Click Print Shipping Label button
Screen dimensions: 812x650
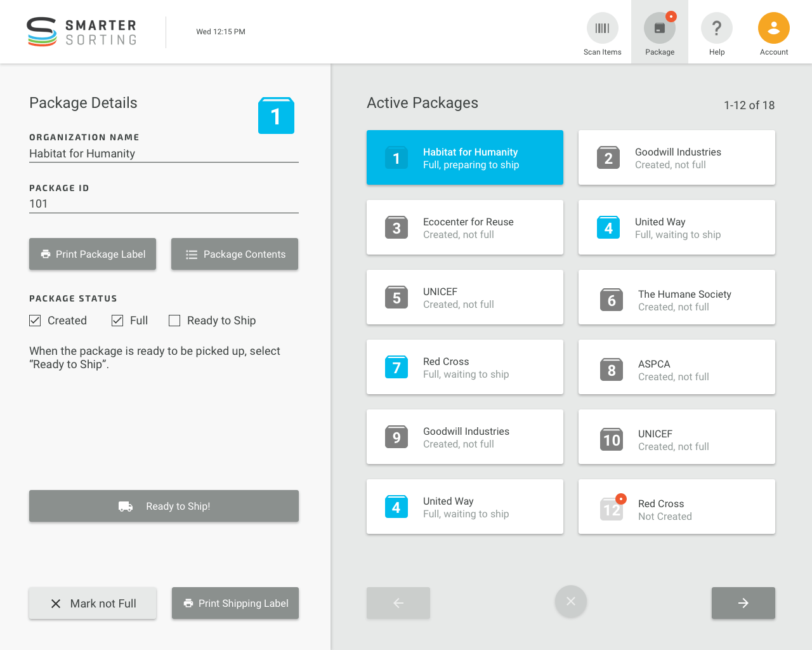(235, 603)
